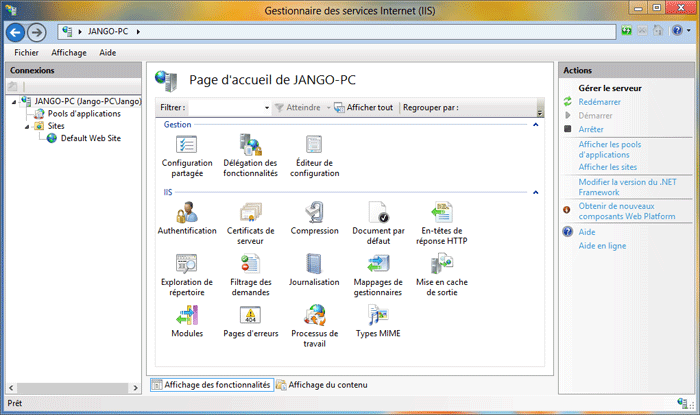The height and width of the screenshot is (415, 700).
Task: Click the Aide link in Actions
Action: tap(587, 232)
